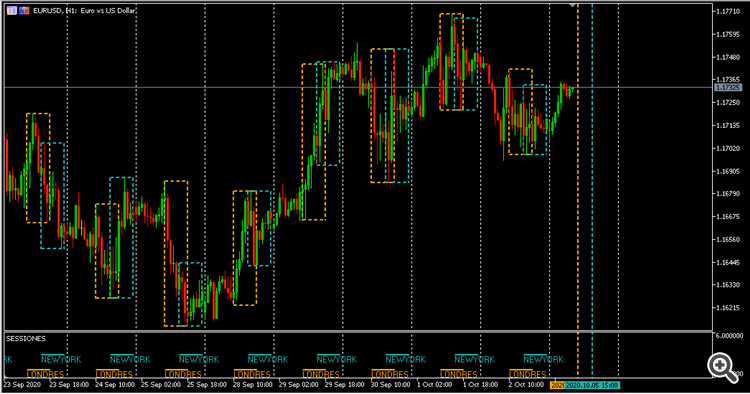Open the Depth of Market icon

24,10
